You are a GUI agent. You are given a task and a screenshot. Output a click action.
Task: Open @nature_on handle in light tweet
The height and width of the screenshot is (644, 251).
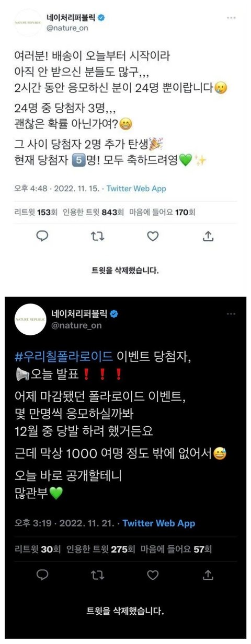[x=68, y=28]
